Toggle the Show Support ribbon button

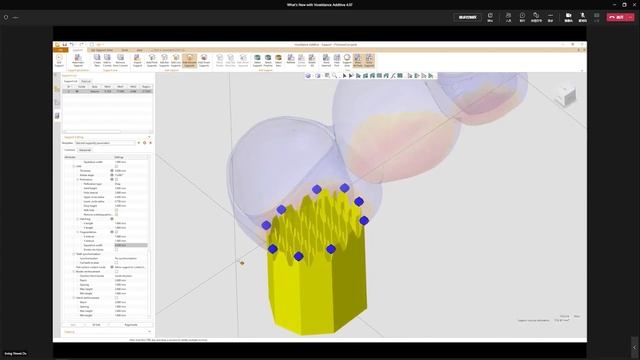pyautogui.click(x=369, y=60)
